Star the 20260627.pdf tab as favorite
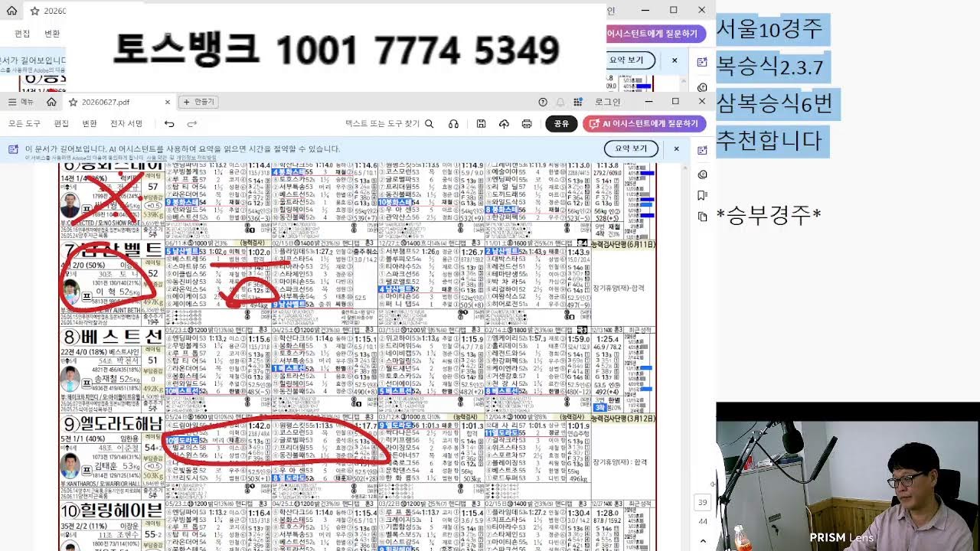Screen dimensions: 980x551 pyautogui.click(x=73, y=102)
